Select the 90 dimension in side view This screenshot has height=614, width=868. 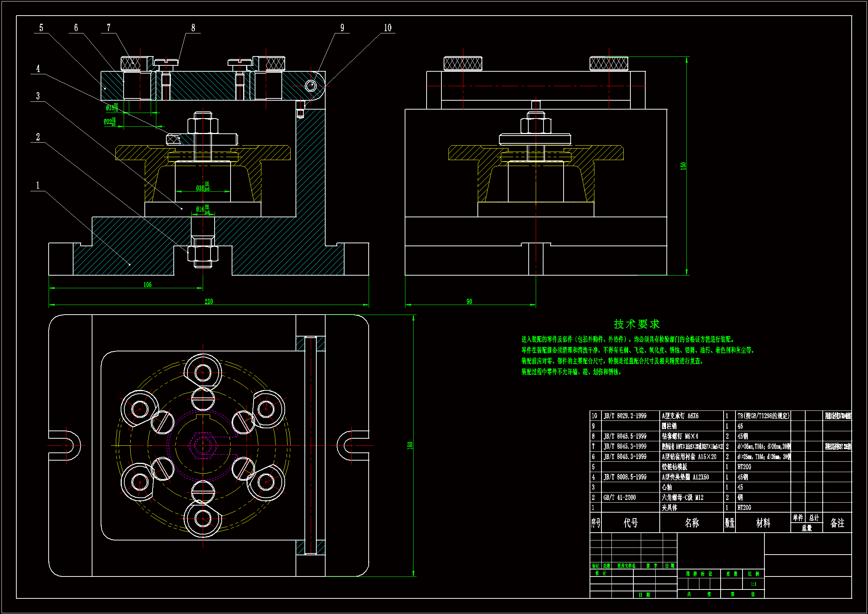pos(469,302)
